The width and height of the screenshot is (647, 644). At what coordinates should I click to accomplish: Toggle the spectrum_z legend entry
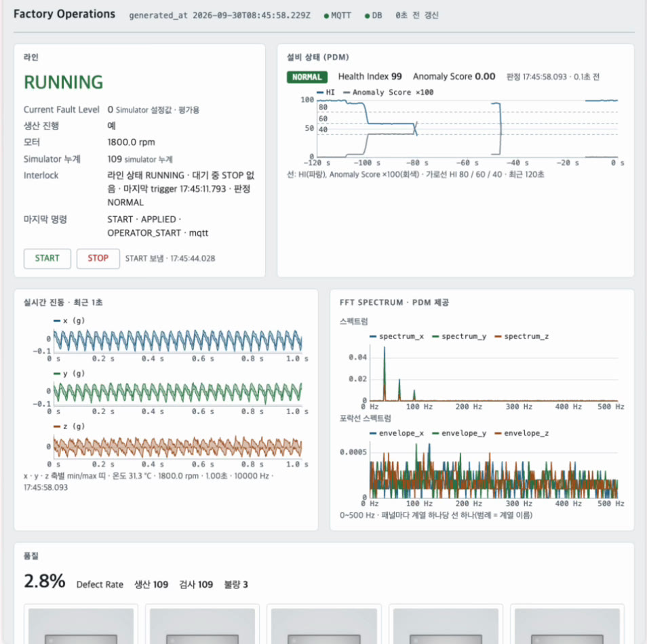coord(522,336)
